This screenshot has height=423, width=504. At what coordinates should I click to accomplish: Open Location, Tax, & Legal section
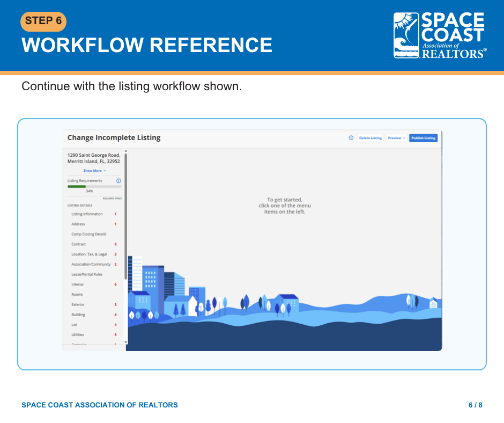pos(89,254)
